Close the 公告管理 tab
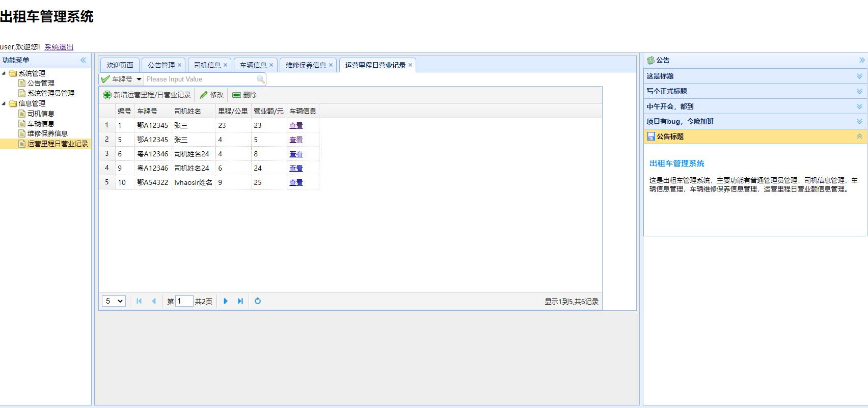 [179, 65]
